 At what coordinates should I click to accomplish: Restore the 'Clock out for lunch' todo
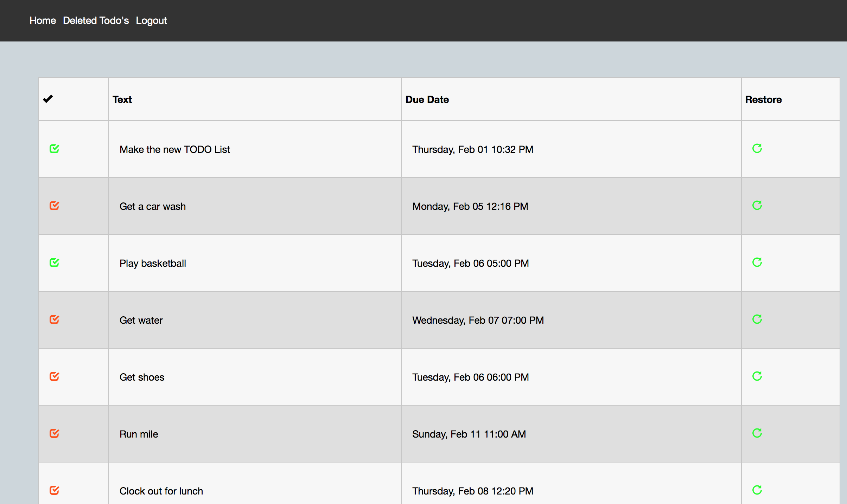click(757, 490)
